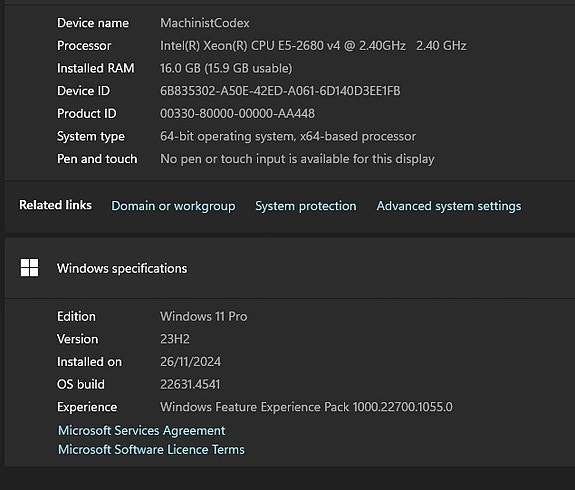The image size is (575, 490).
Task: Open the System protection link
Action: 306,206
